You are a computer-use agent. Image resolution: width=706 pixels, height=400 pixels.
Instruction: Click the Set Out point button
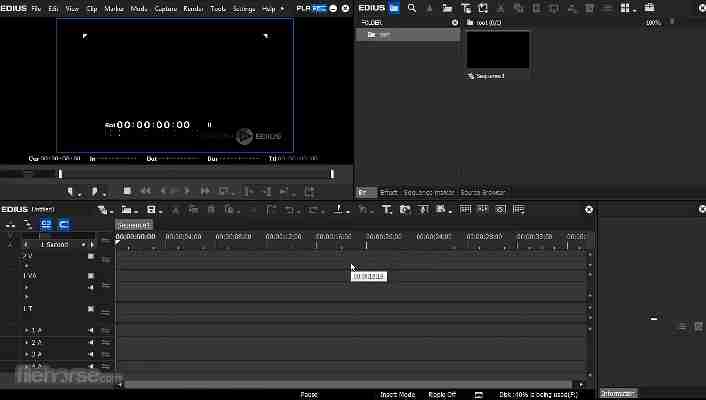pos(95,191)
